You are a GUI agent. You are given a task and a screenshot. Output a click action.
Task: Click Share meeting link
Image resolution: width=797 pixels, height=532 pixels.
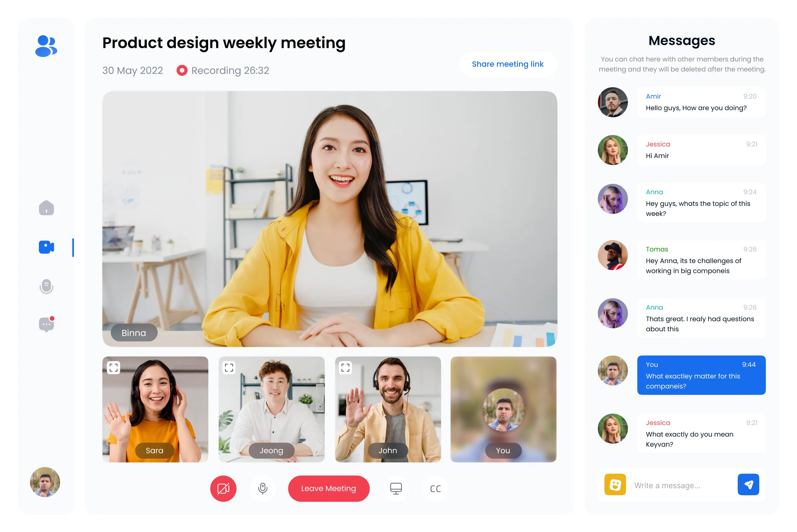(507, 64)
